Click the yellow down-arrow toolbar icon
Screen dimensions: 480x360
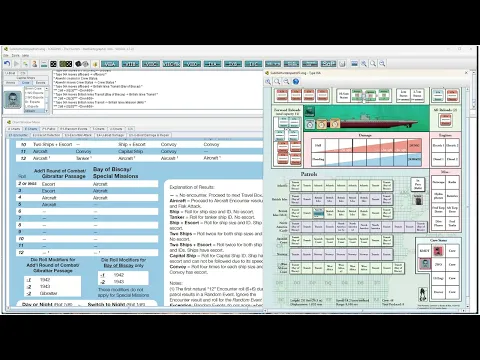(95, 64)
